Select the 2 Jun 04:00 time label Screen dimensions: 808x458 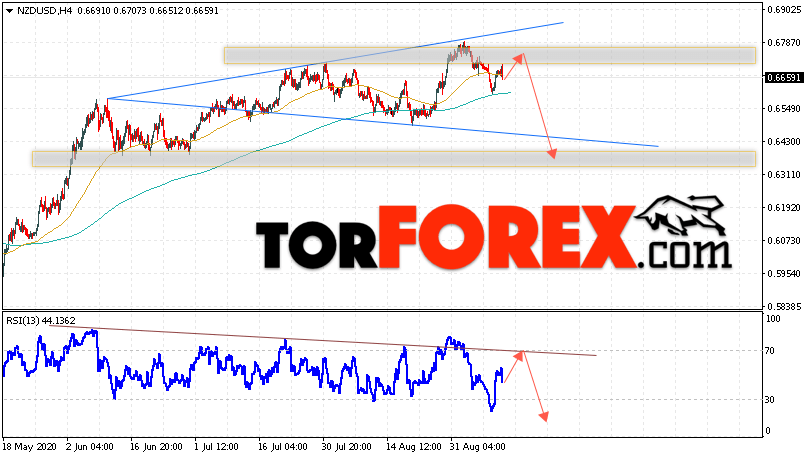90,447
